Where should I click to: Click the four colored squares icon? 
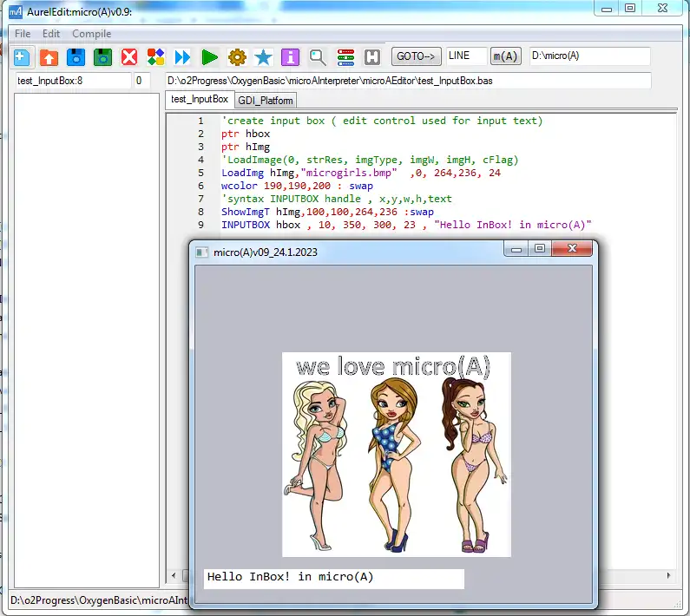click(x=155, y=57)
